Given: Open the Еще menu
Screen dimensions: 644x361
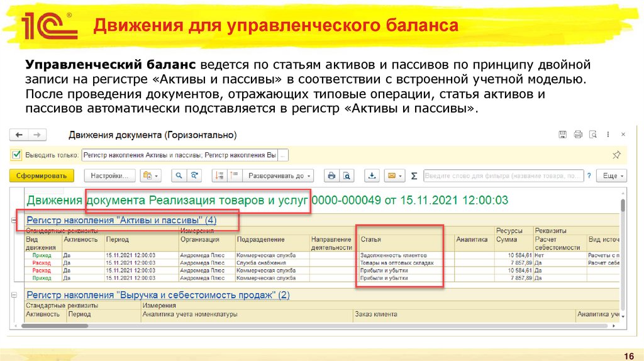Looking at the screenshot, I should 612,175.
